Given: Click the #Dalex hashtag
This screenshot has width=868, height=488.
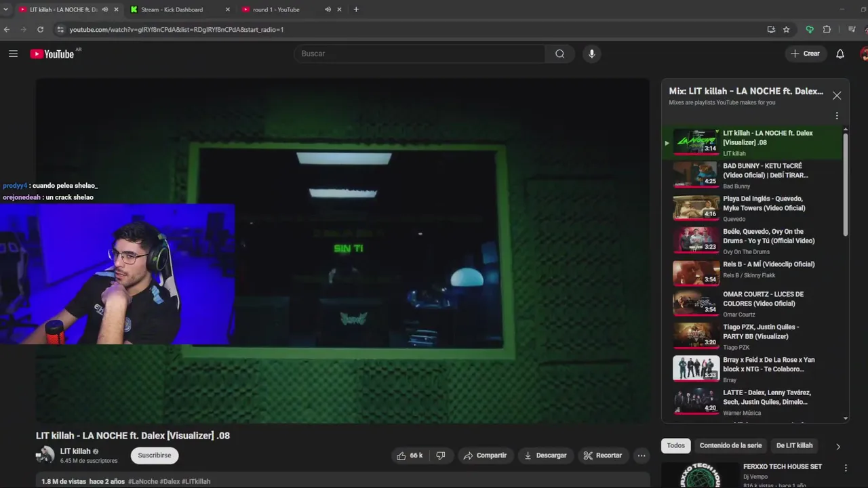Looking at the screenshot, I should [x=170, y=481].
